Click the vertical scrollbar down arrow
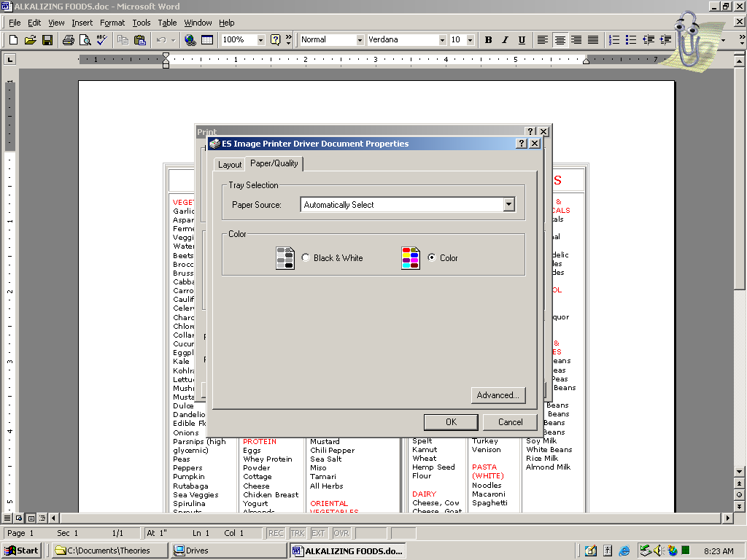The height and width of the screenshot is (560, 747). tap(739, 472)
